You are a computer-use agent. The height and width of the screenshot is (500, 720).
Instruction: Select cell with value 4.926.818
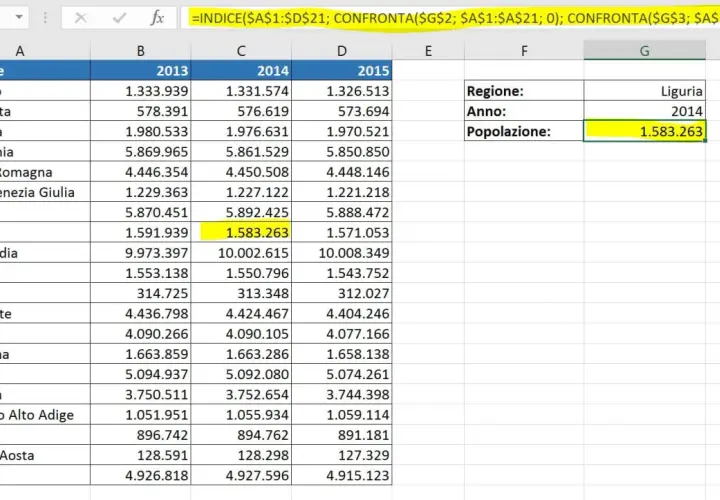coord(141,475)
